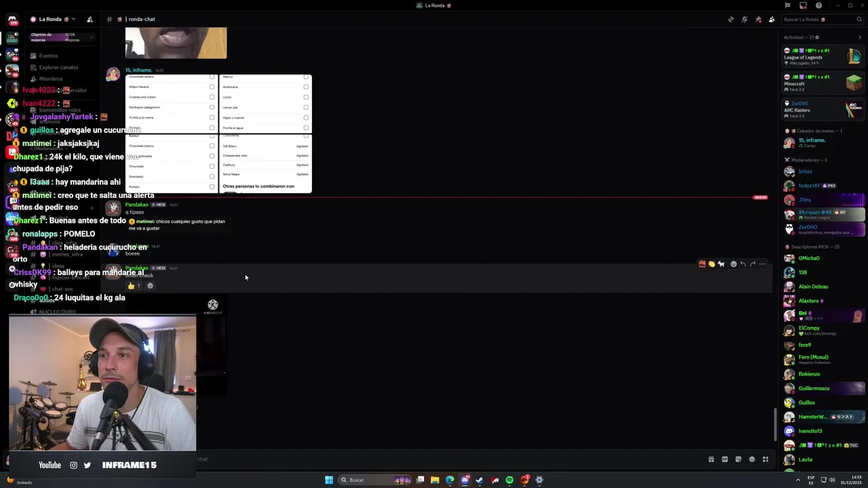Click the add reaction icon beside the thumbs up
868x488 pixels.
pyautogui.click(x=151, y=285)
